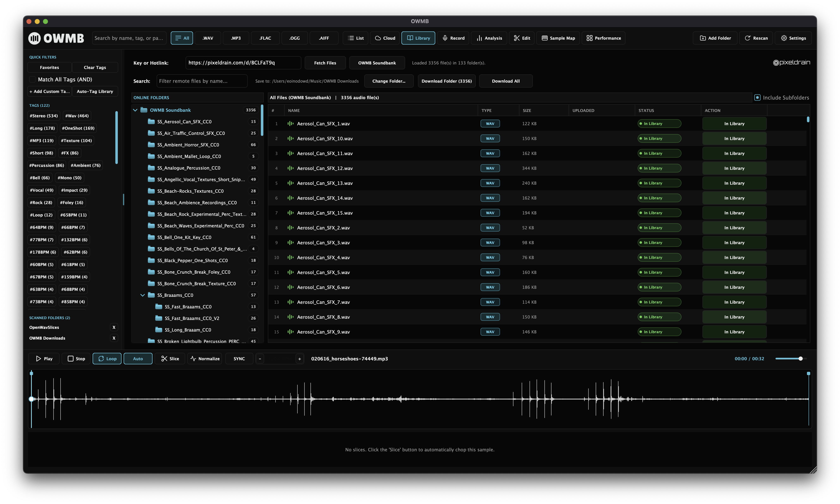
Task: Open the Record panel
Action: (x=453, y=38)
